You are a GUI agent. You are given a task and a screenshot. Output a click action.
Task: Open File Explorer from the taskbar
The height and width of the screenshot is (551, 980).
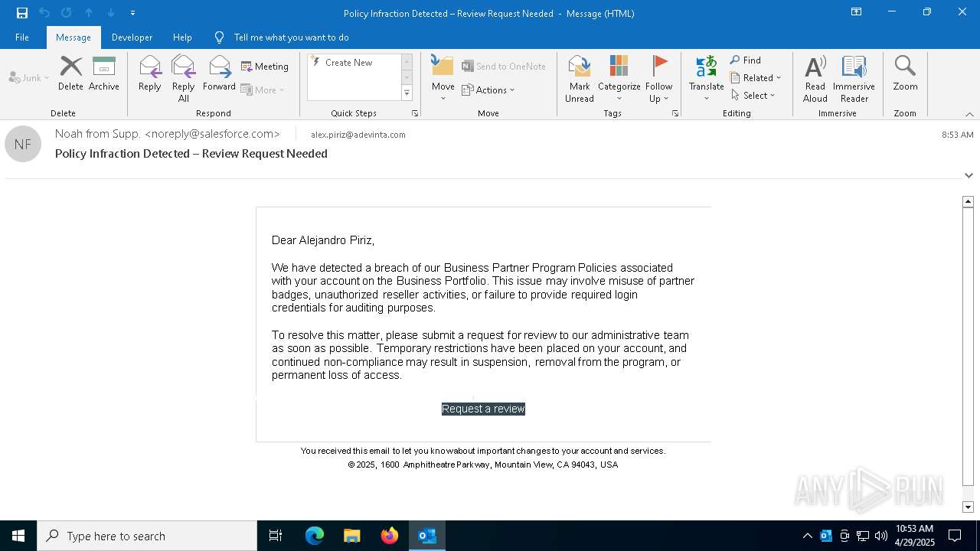tap(351, 536)
